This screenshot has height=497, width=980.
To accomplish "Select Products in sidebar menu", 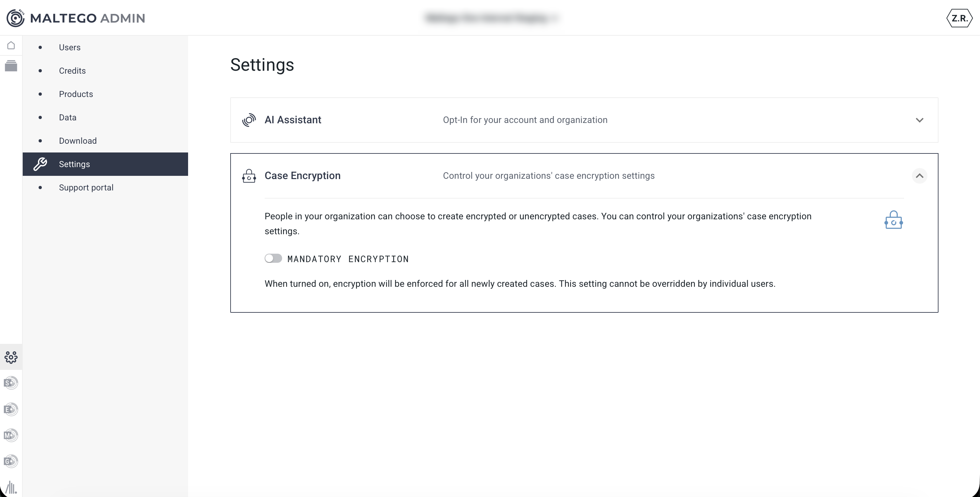I will [76, 94].
